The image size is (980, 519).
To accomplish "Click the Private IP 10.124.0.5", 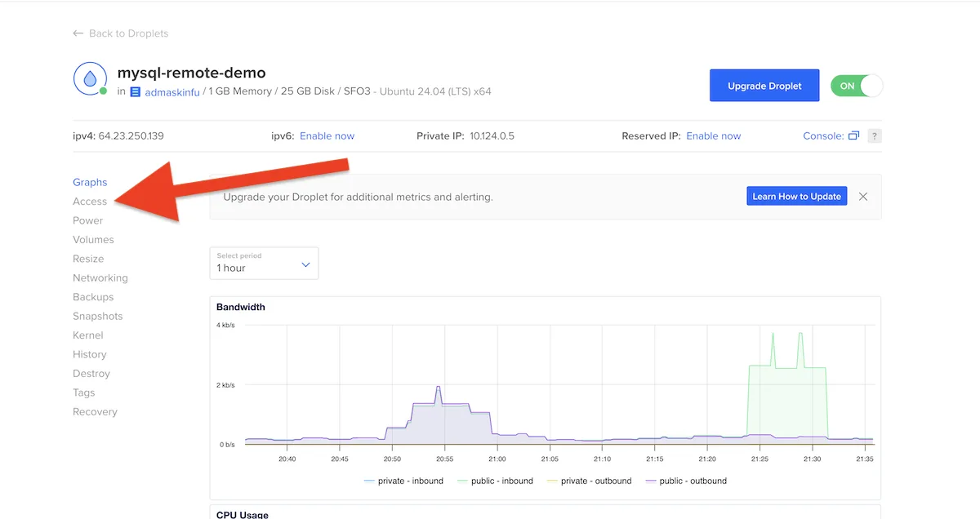I will pyautogui.click(x=492, y=136).
